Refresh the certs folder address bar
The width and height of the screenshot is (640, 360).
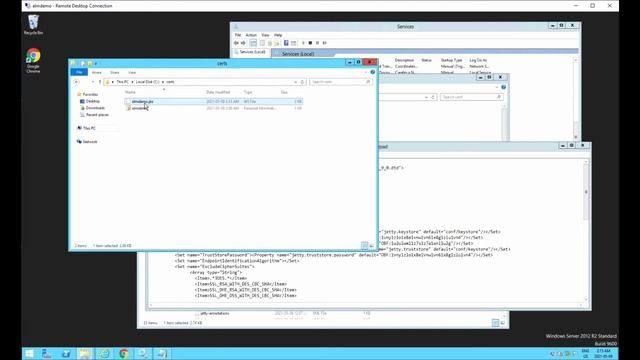coord(302,82)
